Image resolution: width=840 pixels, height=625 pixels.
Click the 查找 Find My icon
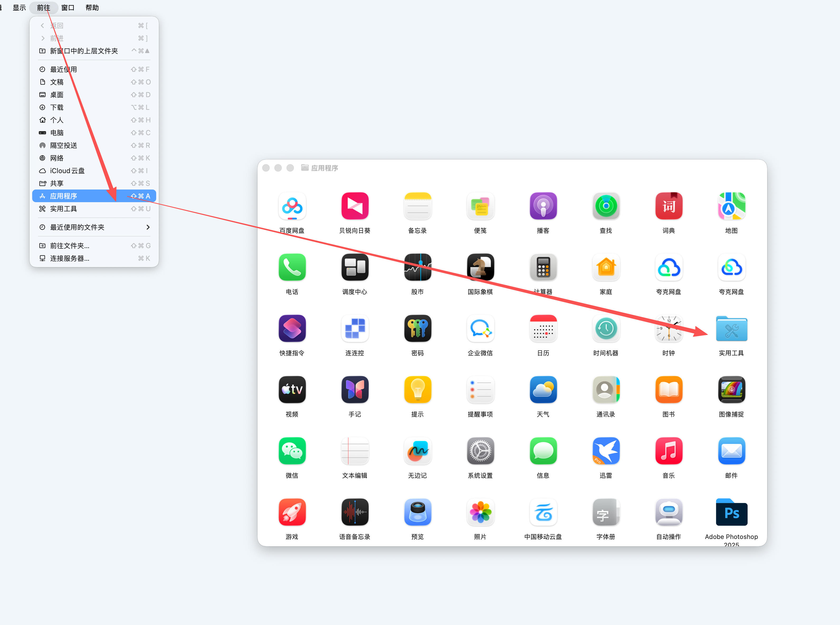pos(606,206)
